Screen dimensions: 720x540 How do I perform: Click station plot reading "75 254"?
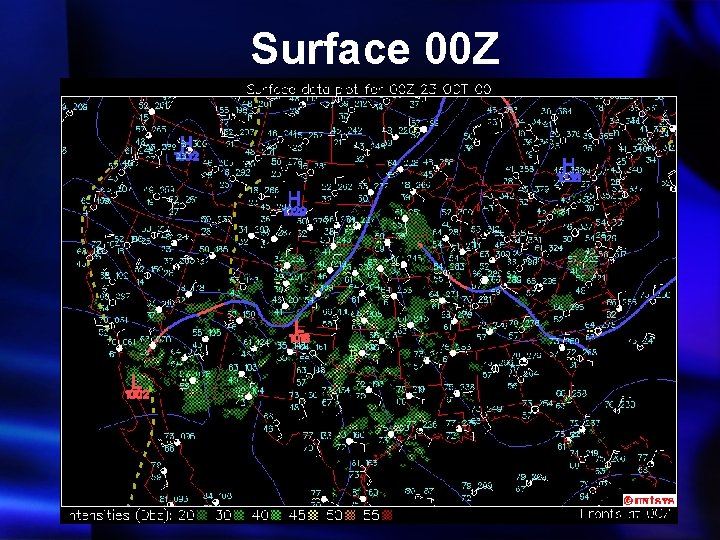(536, 403)
